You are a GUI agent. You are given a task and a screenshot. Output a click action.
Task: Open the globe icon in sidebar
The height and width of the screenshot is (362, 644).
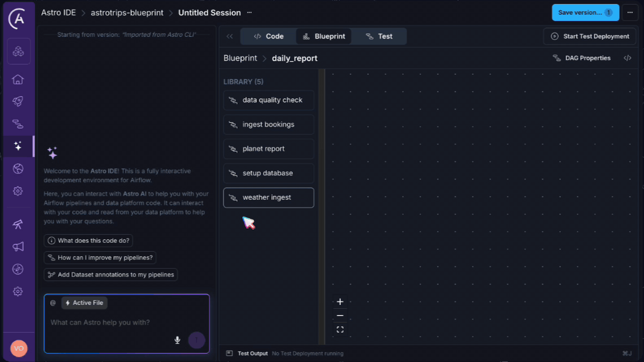pos(18,169)
